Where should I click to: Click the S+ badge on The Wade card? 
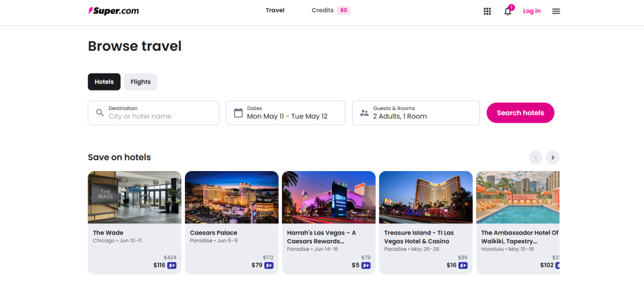[172, 265]
